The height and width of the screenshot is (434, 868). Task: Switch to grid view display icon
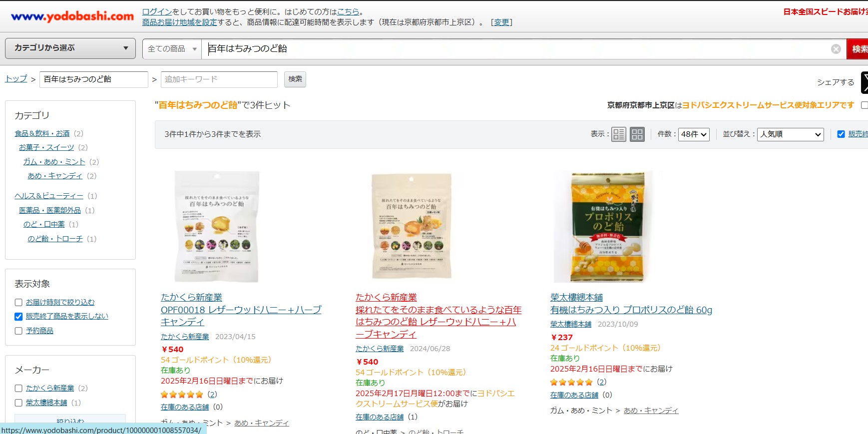(x=637, y=134)
